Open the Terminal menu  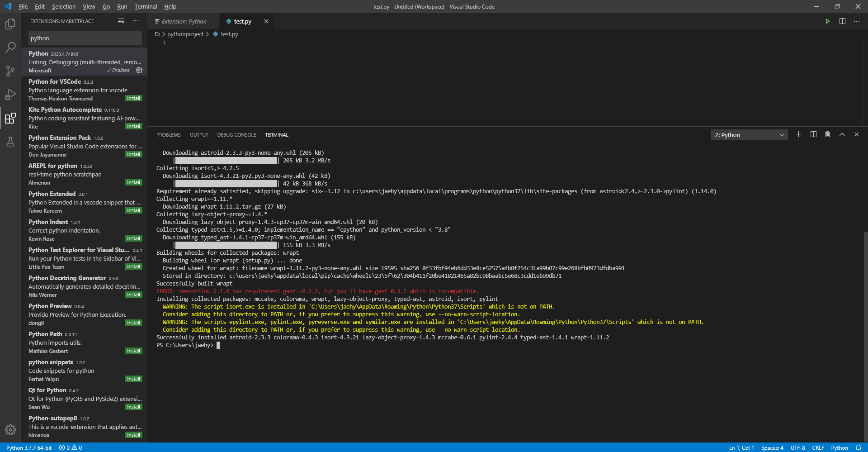[x=146, y=6]
